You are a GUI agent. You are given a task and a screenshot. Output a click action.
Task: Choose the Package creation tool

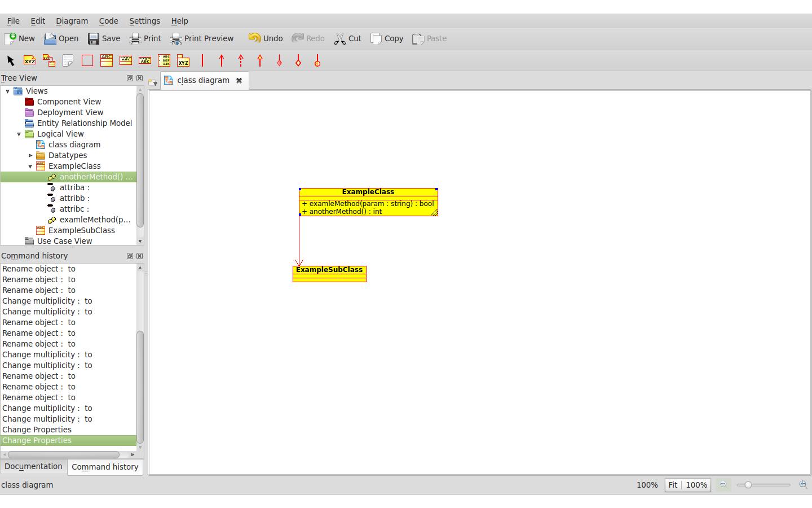[x=183, y=60]
